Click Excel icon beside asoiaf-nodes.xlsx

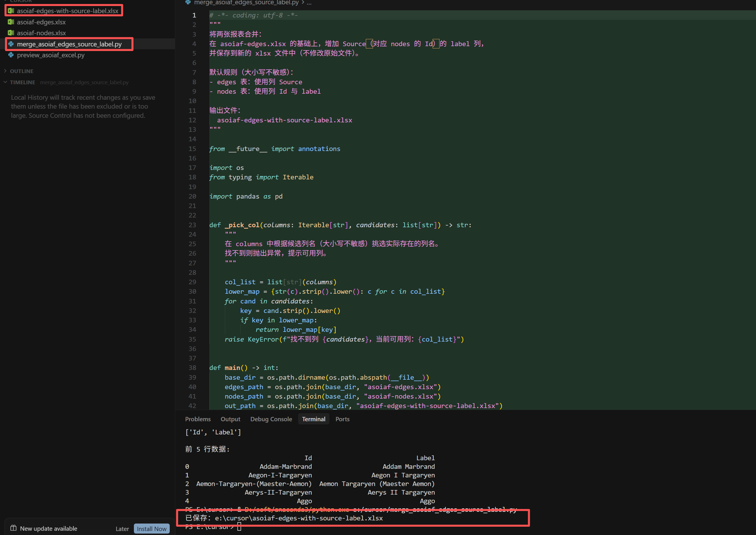[x=11, y=33]
